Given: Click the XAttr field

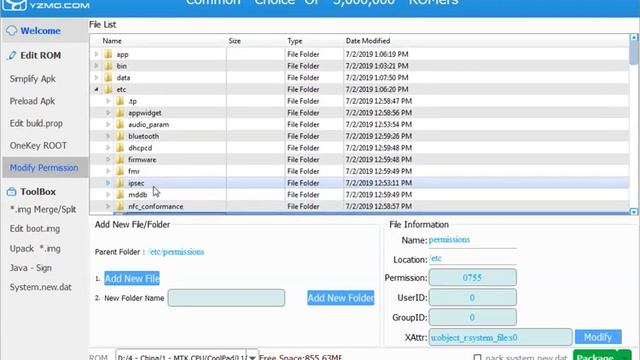Looking at the screenshot, I should point(500,337).
